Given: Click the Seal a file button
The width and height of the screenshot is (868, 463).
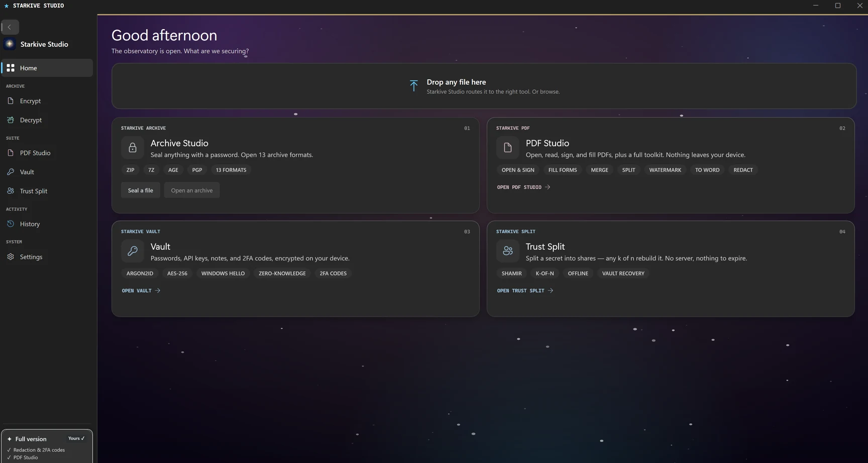Looking at the screenshot, I should point(141,190).
